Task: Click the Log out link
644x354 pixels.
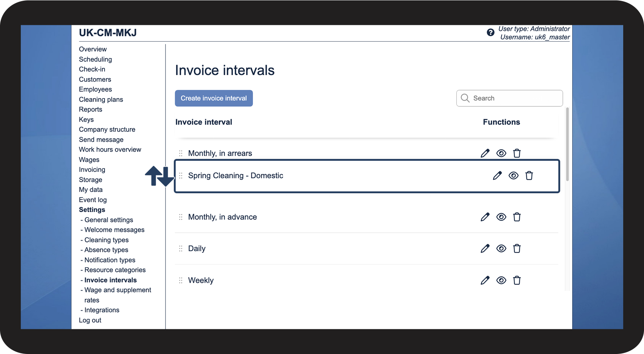Action: [x=90, y=320]
